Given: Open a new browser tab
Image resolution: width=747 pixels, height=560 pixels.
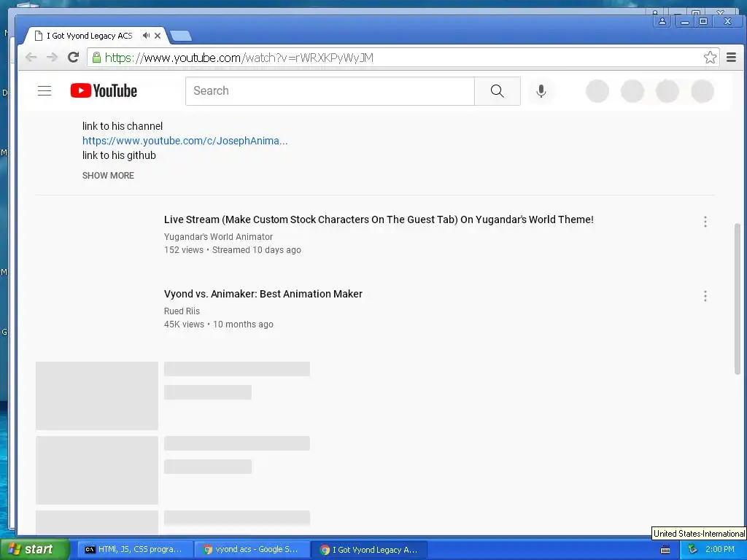Looking at the screenshot, I should (x=181, y=36).
